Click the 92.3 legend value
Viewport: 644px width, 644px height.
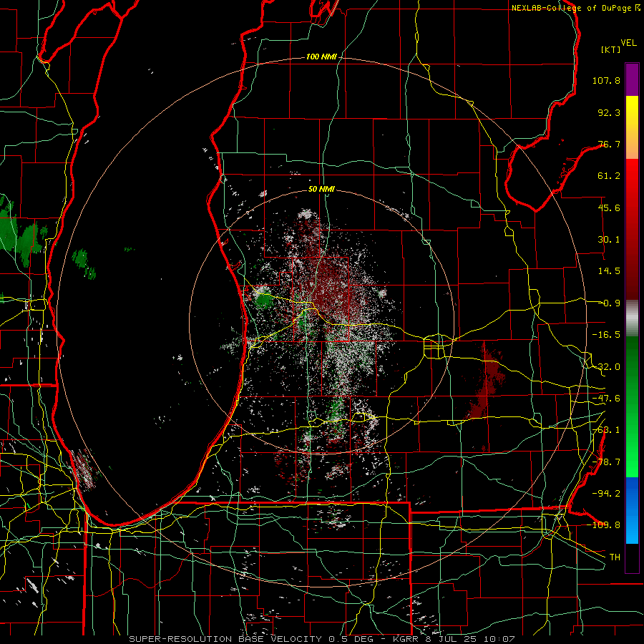pyautogui.click(x=609, y=112)
